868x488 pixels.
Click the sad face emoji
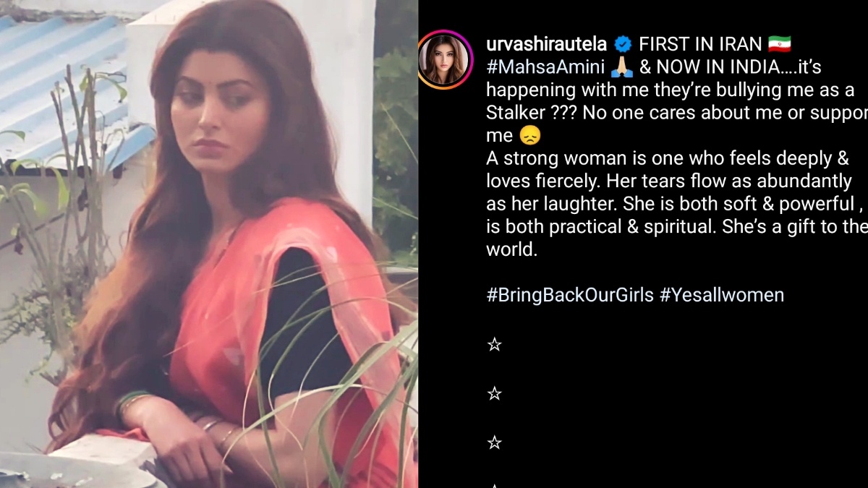(529, 135)
